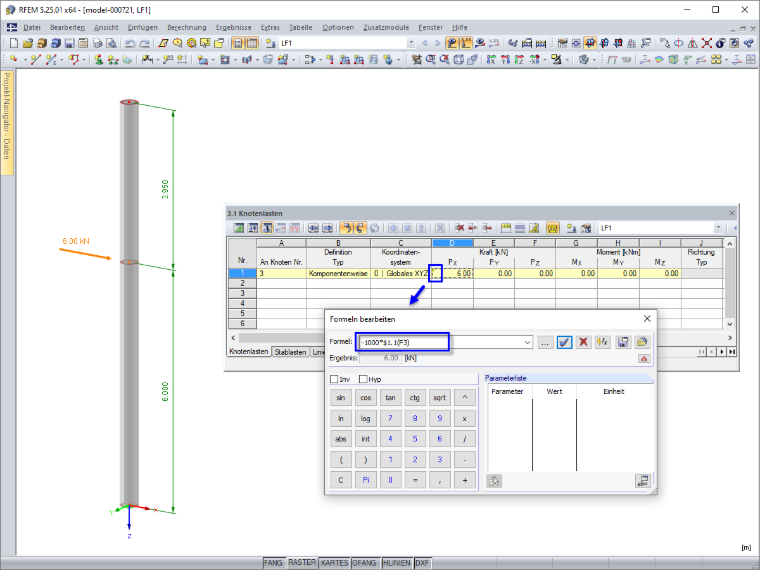Open the LF1 load case dropdown in the toolbar

pos(411,43)
